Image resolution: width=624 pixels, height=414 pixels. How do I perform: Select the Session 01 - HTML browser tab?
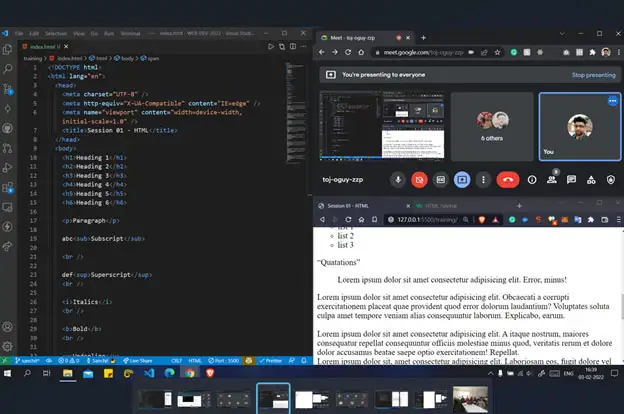[x=364, y=206]
